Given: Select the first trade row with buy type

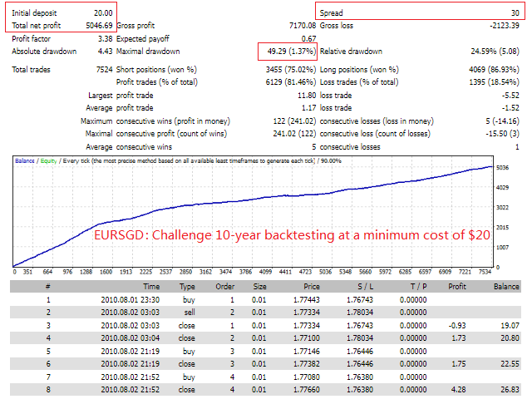Looking at the screenshot, I should (188, 299).
